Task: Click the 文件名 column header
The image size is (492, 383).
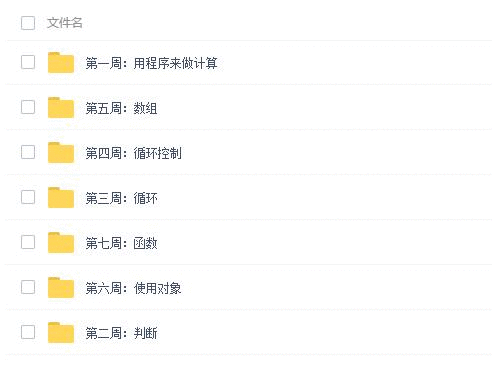Action: 65,23
